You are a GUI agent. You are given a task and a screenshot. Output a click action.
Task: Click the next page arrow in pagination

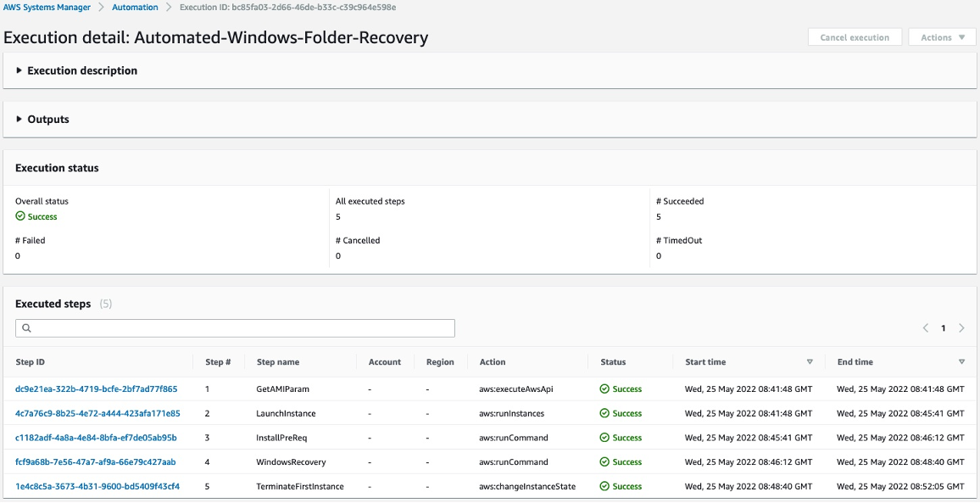tap(961, 327)
